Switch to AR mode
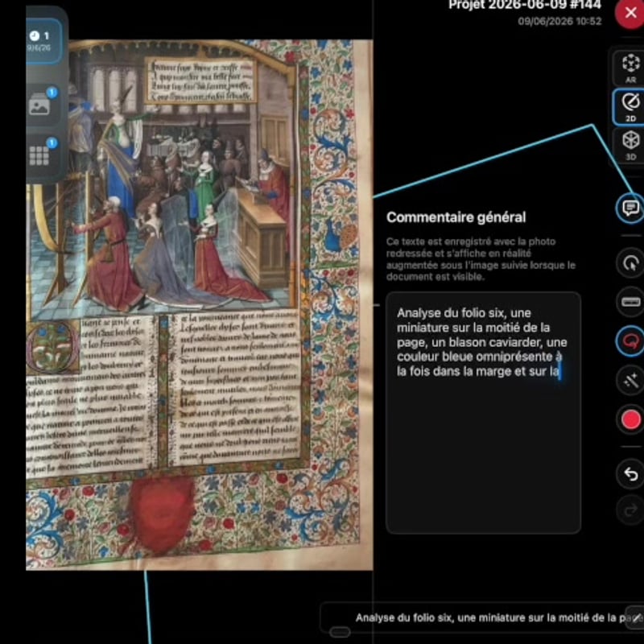644x644 pixels. point(630,68)
